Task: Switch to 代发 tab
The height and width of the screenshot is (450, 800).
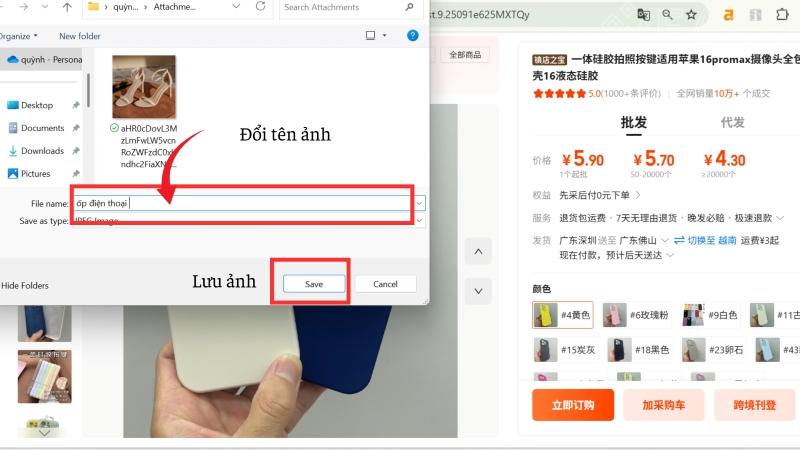Action: pyautogui.click(x=733, y=122)
